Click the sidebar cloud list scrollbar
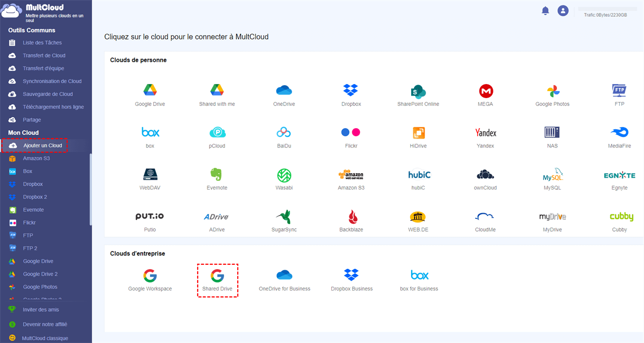The width and height of the screenshot is (644, 343). click(91, 190)
